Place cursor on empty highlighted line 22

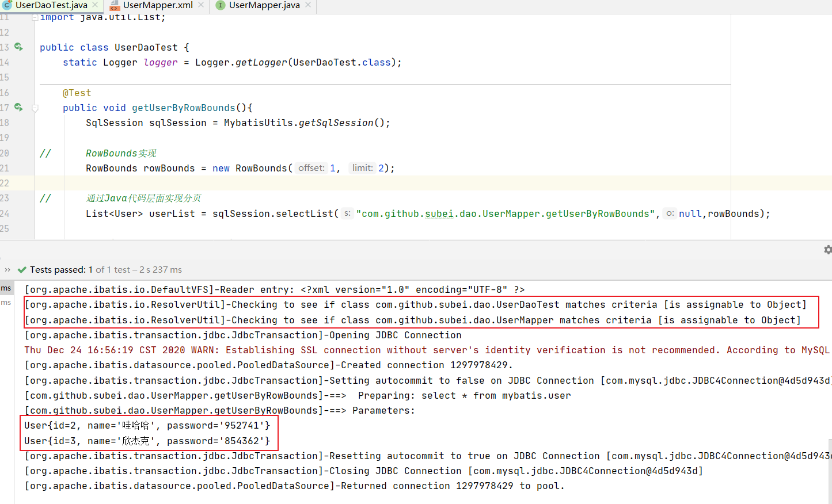tap(345, 183)
